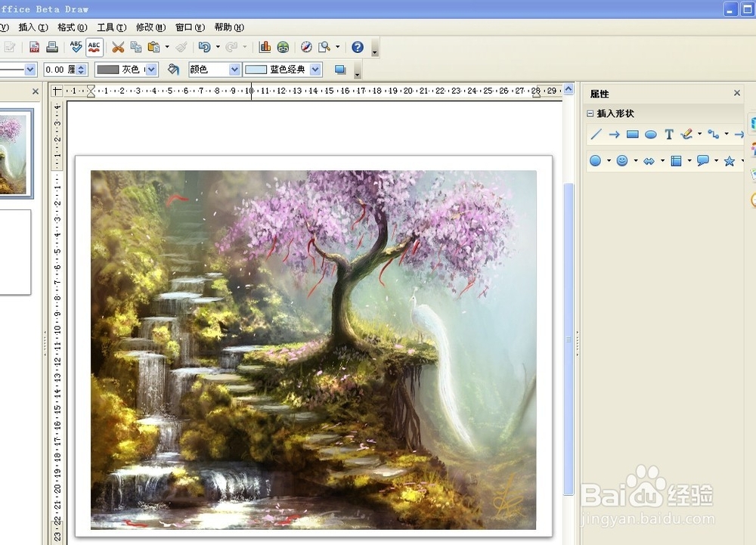
Task: Select the first slide thumbnail
Action: [16, 153]
